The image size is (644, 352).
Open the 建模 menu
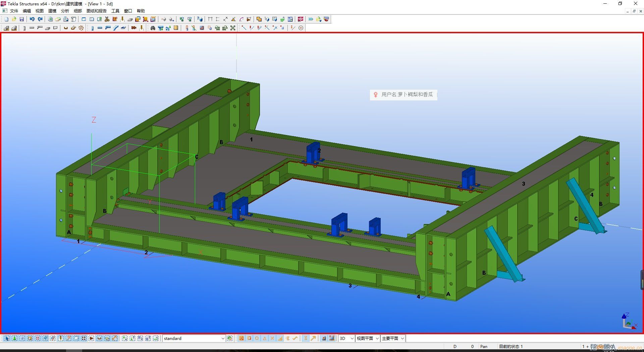52,11
